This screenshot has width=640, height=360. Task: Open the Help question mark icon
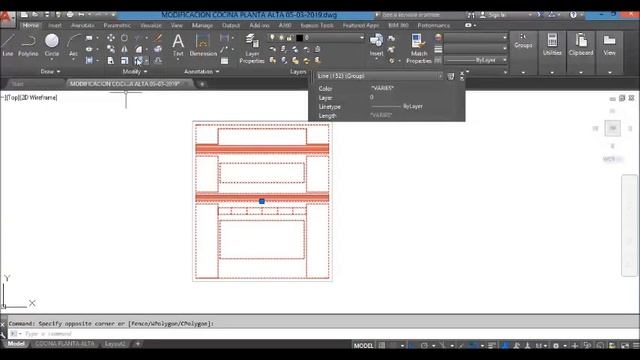click(573, 15)
